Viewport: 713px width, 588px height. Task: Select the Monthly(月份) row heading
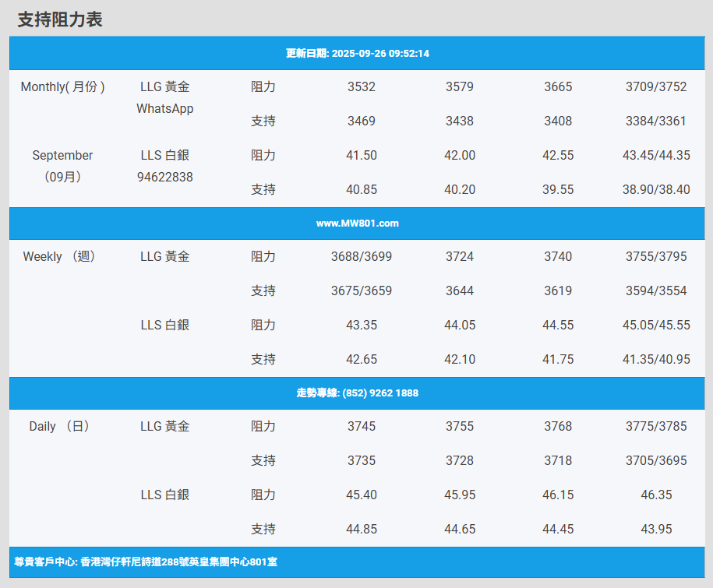(x=62, y=87)
